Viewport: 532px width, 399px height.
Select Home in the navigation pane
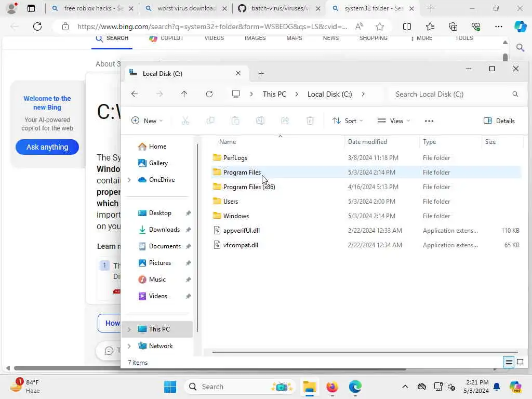click(157, 146)
